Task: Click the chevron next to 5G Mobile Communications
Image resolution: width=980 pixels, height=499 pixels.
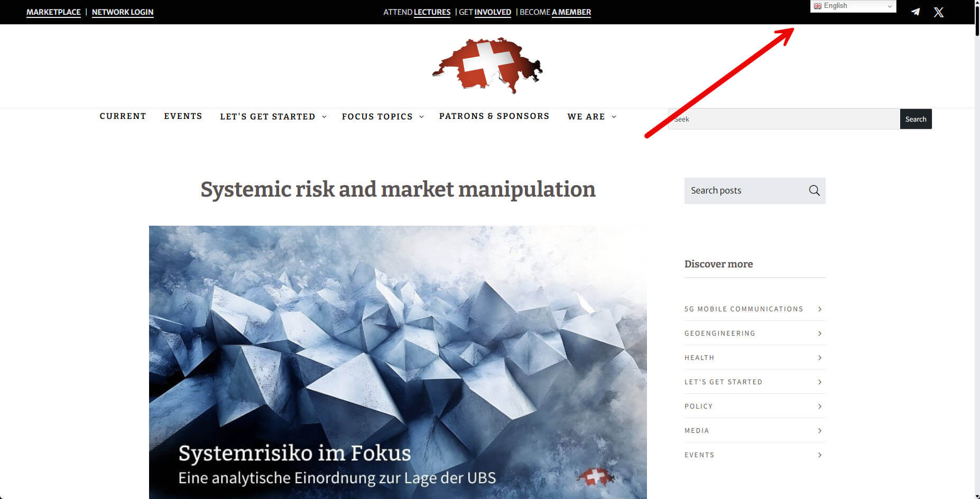Action: coord(820,309)
